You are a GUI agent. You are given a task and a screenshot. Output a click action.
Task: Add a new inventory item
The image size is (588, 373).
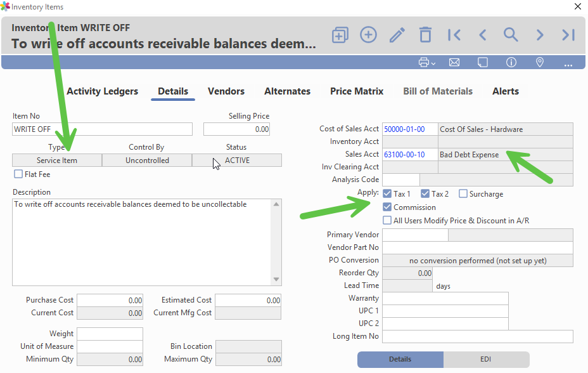368,35
